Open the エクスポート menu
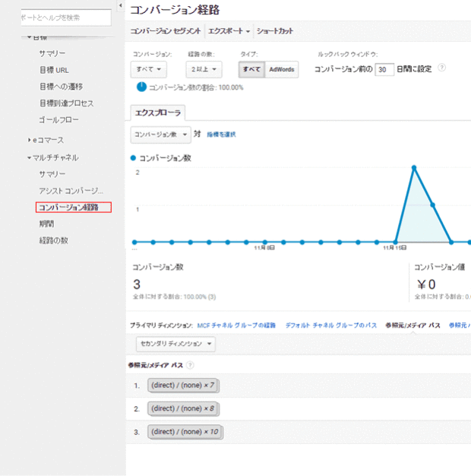The height and width of the screenshot is (476, 471). (229, 31)
